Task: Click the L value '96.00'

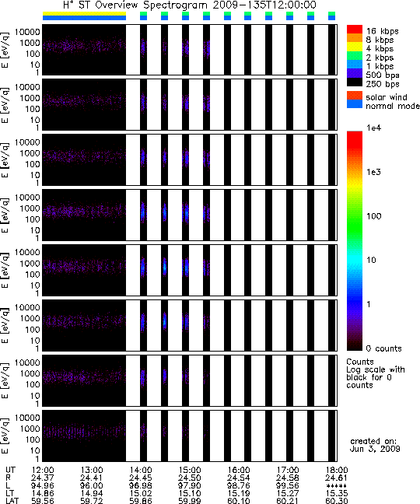Action: click(92, 485)
